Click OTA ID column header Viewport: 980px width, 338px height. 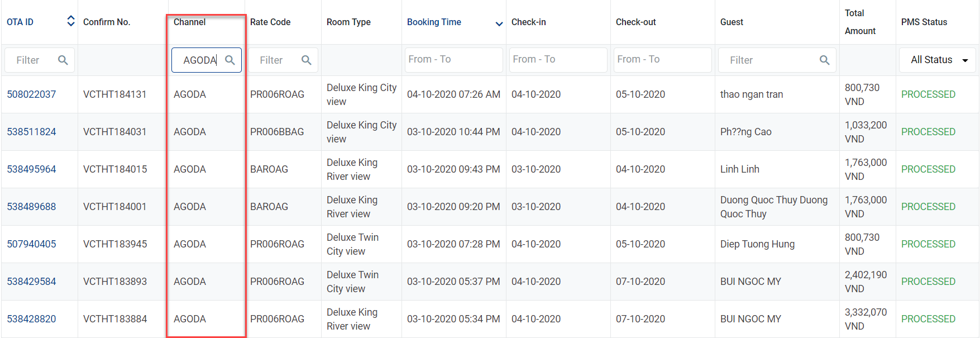[20, 22]
